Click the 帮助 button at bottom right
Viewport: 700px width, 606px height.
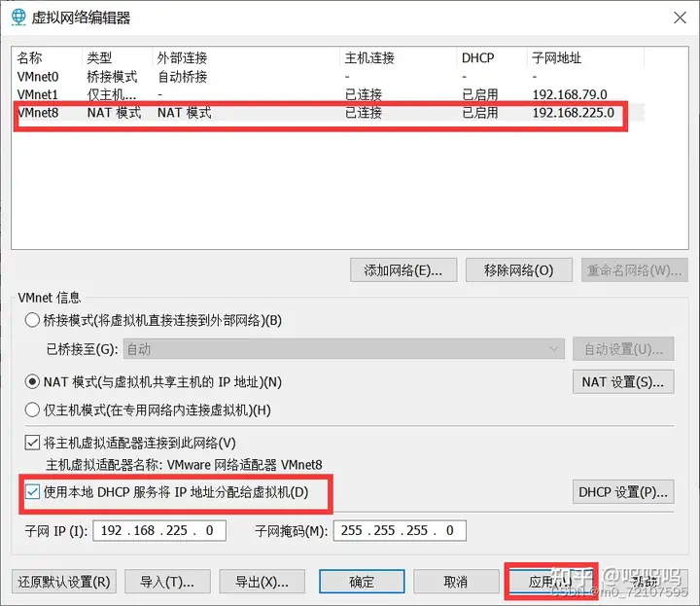pos(646,582)
